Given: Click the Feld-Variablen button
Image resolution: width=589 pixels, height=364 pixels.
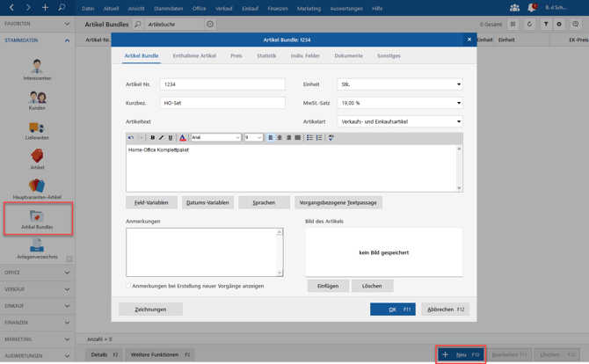Looking at the screenshot, I should (x=151, y=202).
